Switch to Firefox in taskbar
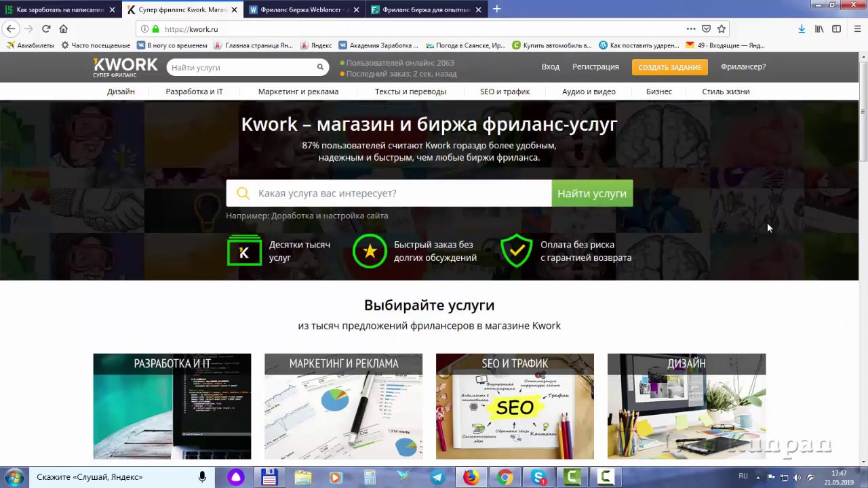Viewport: 868px width, 488px height. (x=471, y=477)
